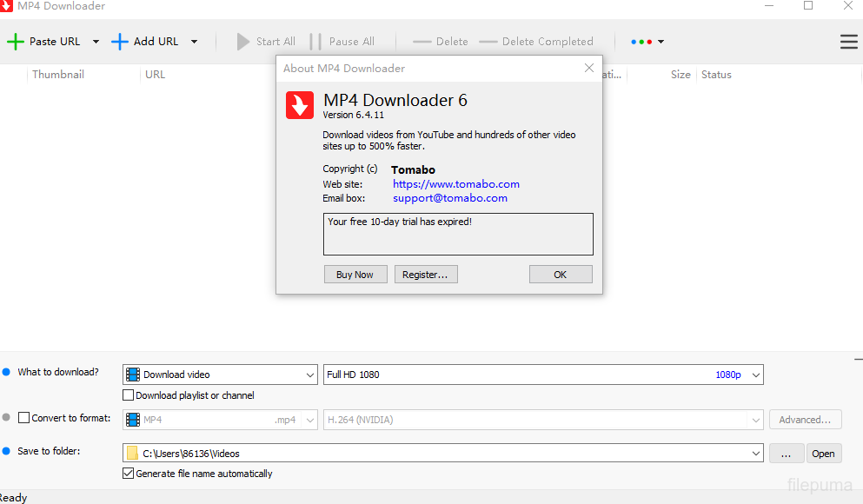Image resolution: width=863 pixels, height=504 pixels.
Task: Click the Size column header
Action: [680, 75]
